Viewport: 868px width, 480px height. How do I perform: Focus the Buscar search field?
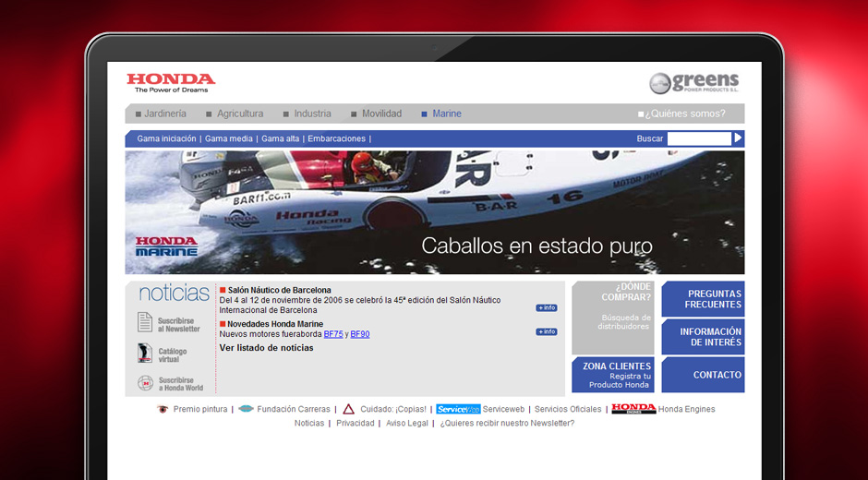(x=699, y=138)
